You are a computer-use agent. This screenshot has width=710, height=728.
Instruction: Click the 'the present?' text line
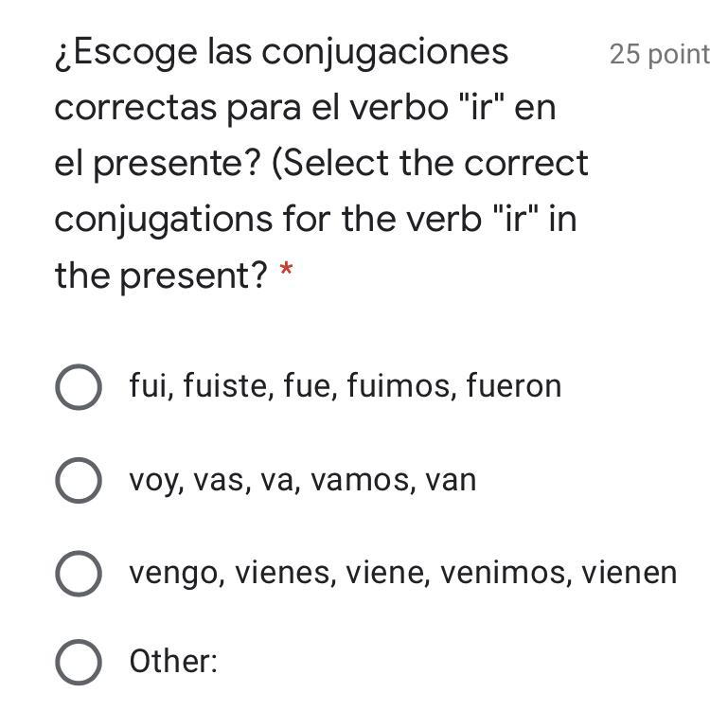(161, 275)
